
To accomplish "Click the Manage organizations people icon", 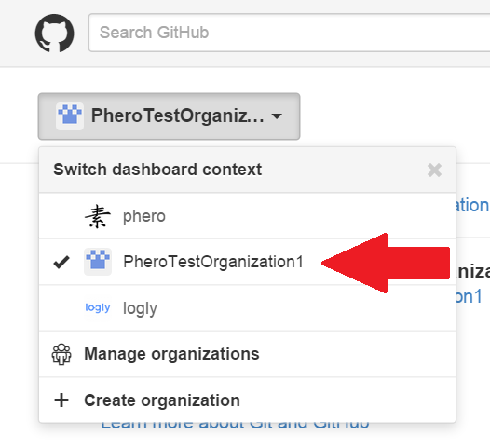I will pyautogui.click(x=61, y=354).
